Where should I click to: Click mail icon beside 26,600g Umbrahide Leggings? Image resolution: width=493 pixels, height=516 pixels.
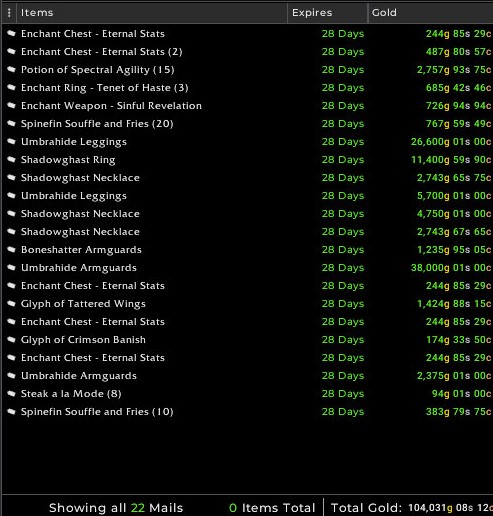click(x=11, y=141)
